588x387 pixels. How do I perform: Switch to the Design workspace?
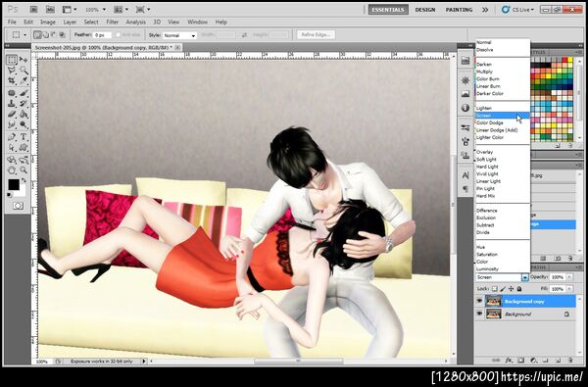pyautogui.click(x=425, y=10)
